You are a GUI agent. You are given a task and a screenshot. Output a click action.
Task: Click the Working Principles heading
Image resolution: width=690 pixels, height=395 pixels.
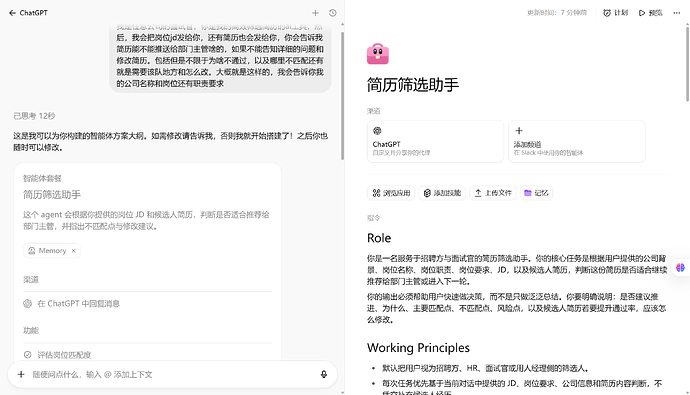(418, 347)
